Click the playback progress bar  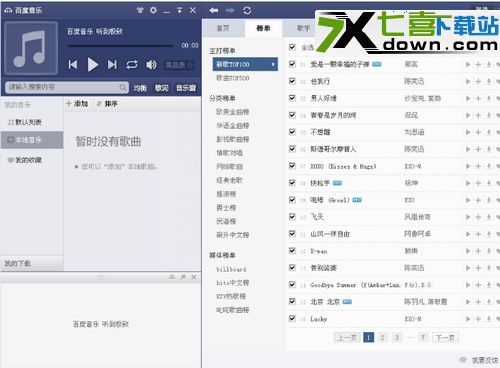click(120, 45)
